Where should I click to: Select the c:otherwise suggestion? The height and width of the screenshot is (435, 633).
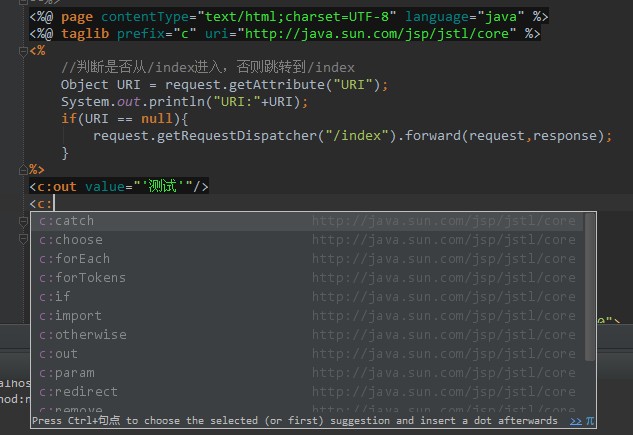[307, 335]
